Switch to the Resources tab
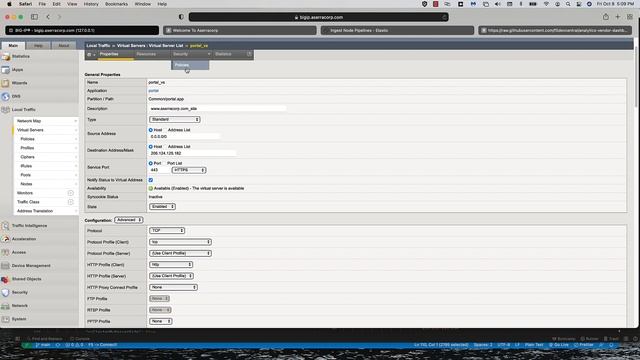Screen dimensions: 640x360 146,54
